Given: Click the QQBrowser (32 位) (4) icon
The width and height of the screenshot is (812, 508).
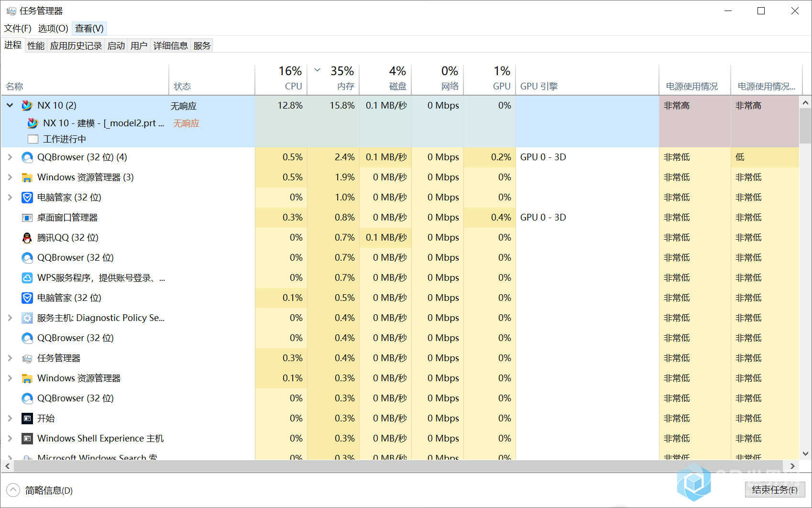Looking at the screenshot, I should point(27,157).
